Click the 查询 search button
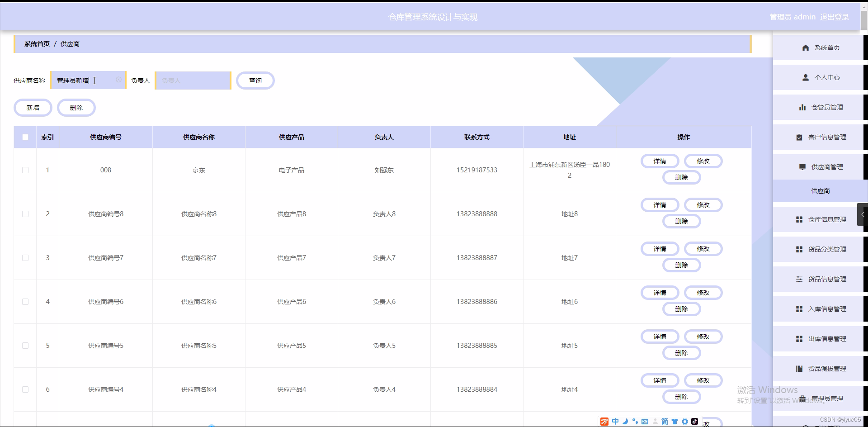 (255, 80)
